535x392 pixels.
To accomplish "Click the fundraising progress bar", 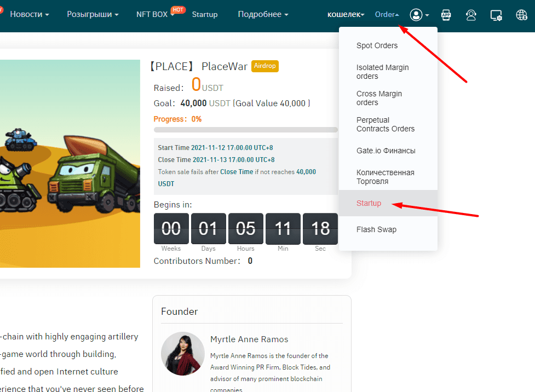I will tap(246, 130).
